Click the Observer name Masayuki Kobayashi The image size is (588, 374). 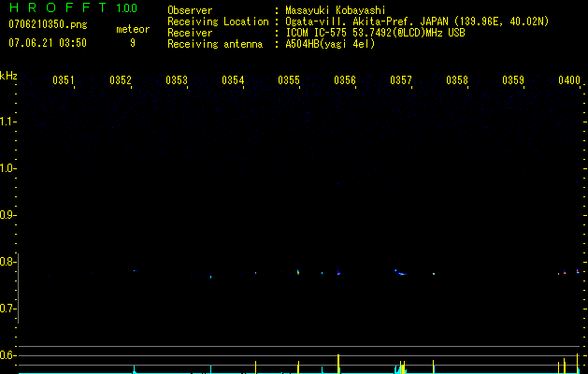point(336,10)
